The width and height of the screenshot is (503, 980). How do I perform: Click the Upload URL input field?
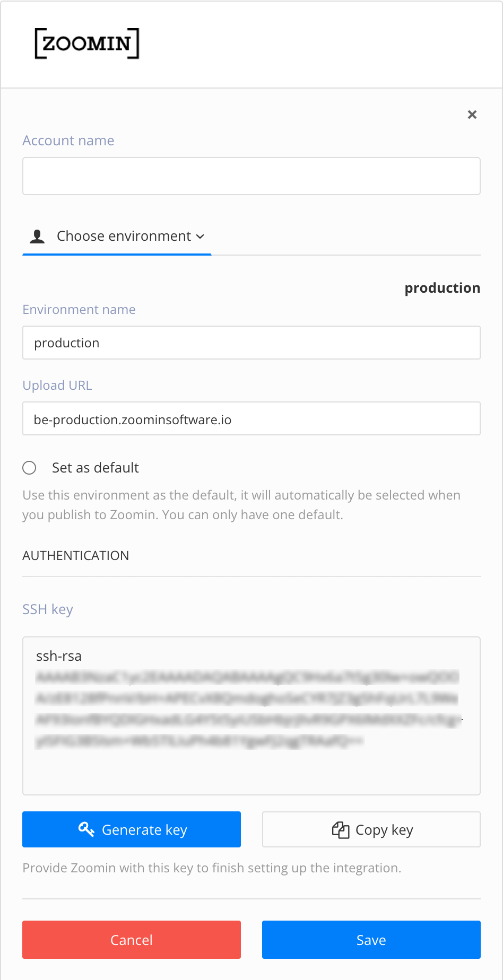pos(251,418)
